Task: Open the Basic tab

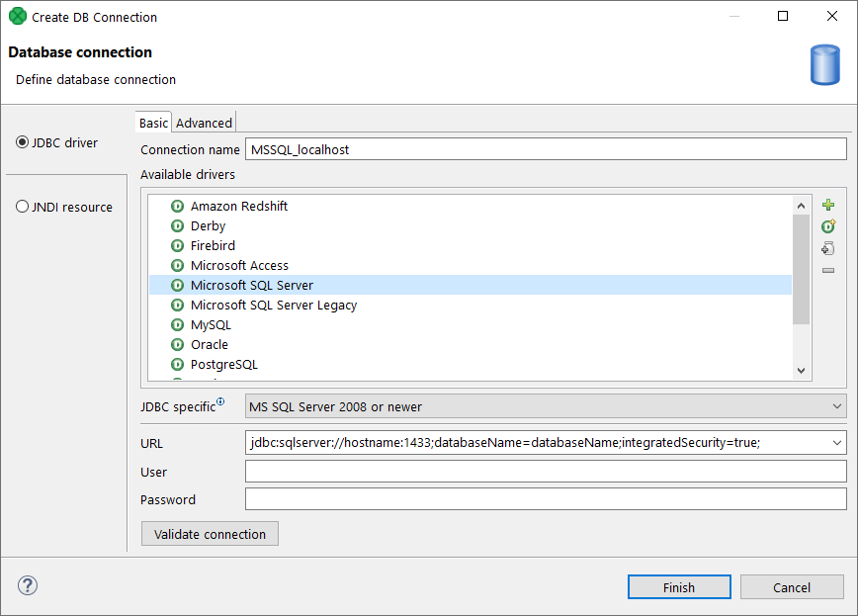Action: tap(153, 122)
